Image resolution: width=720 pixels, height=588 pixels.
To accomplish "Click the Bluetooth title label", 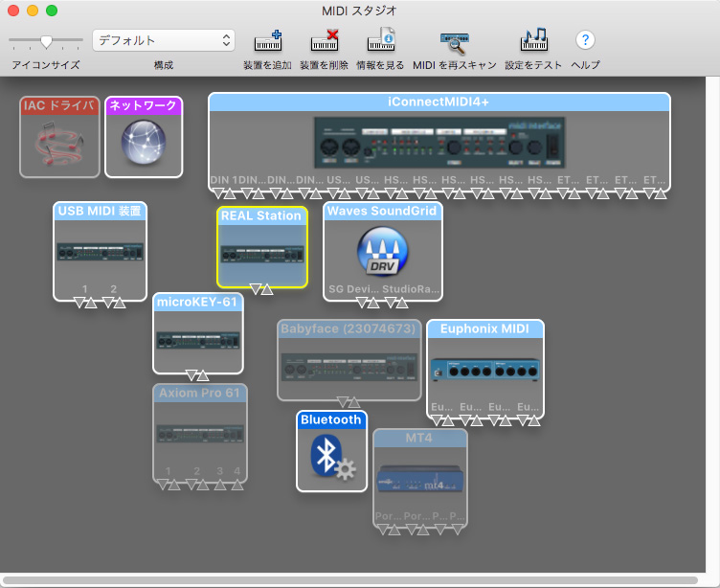I will tap(330, 419).
